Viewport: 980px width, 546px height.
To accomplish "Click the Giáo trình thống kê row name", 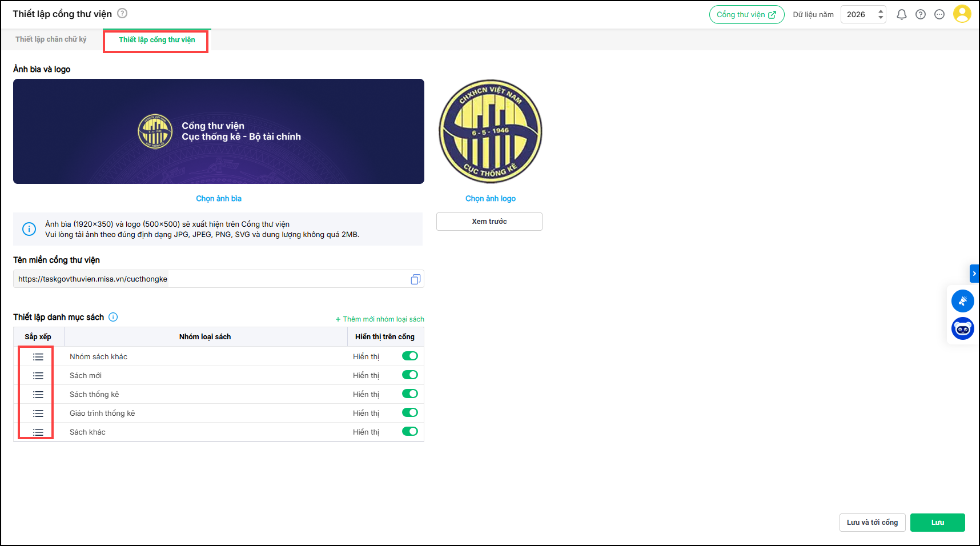I will pos(102,413).
